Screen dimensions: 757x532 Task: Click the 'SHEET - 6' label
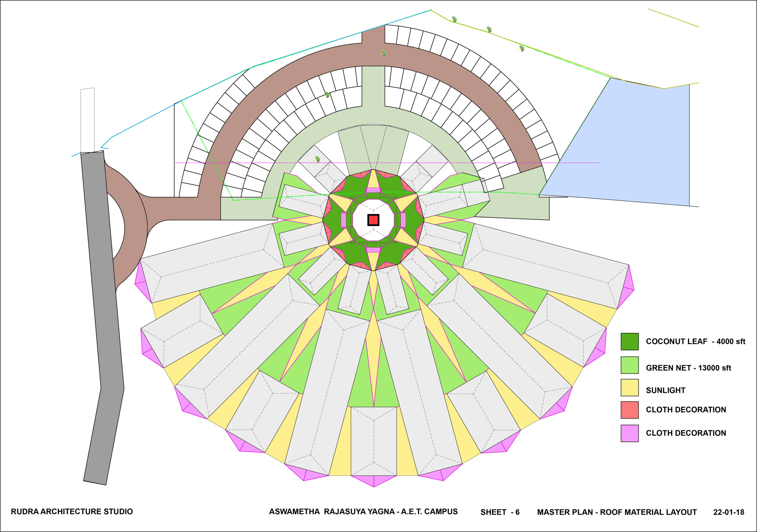(x=500, y=512)
